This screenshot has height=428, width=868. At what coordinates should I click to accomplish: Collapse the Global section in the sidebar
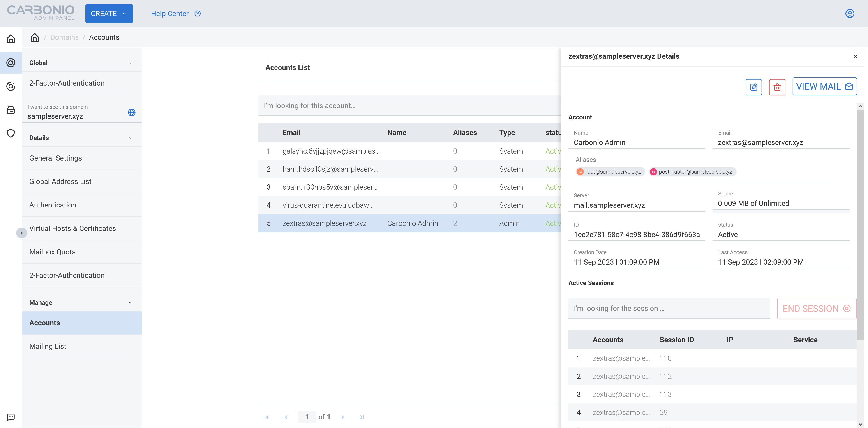point(130,63)
